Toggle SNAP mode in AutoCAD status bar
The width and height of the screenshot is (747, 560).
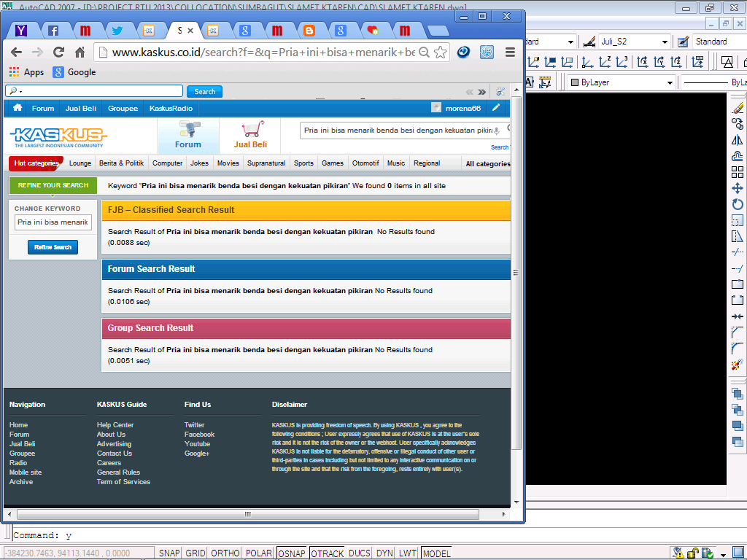(x=169, y=553)
